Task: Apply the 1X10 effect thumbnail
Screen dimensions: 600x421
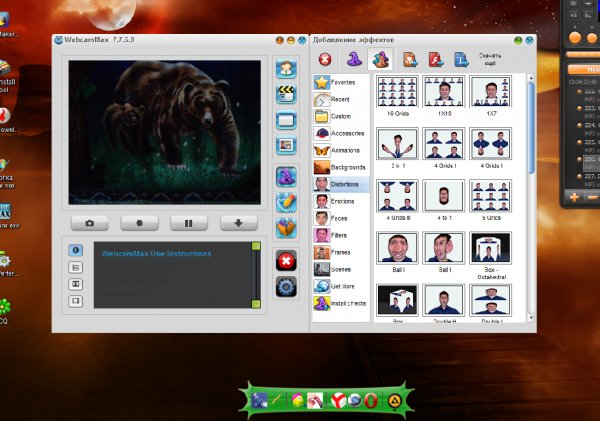Action: 444,92
